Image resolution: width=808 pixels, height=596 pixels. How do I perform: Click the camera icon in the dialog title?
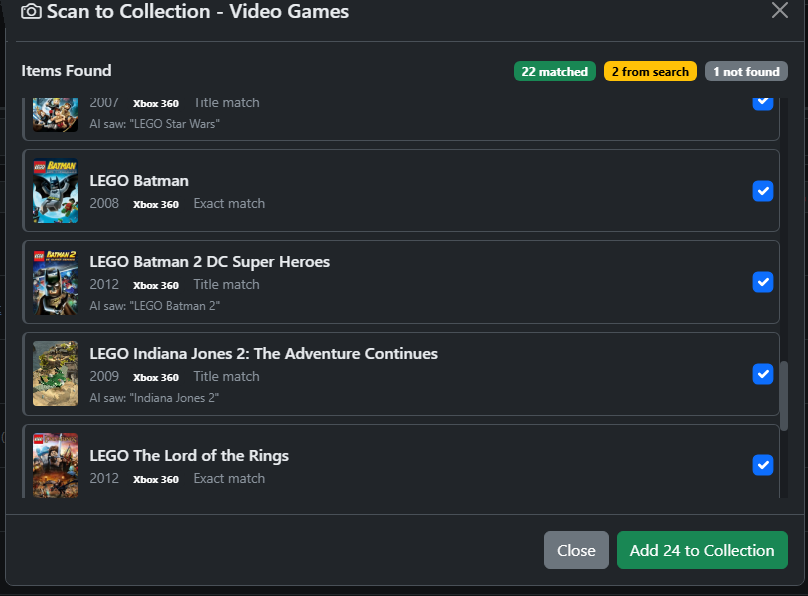(x=31, y=12)
